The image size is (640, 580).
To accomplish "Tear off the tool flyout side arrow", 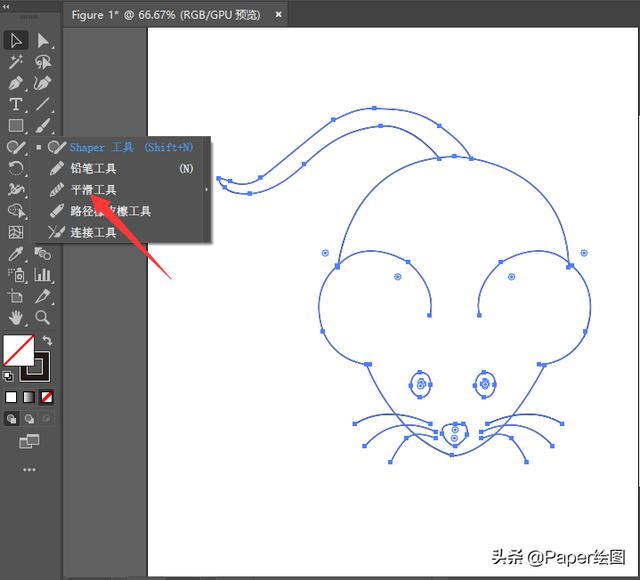I will tap(207, 189).
